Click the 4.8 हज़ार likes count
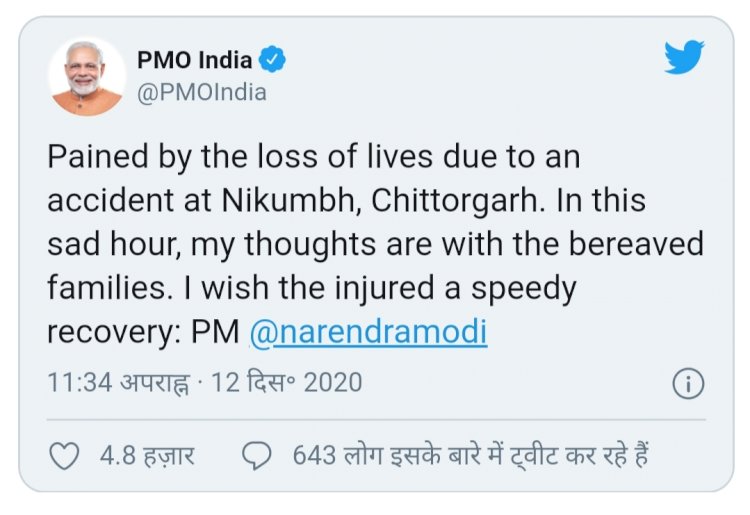The image size is (750, 515). tap(147, 456)
